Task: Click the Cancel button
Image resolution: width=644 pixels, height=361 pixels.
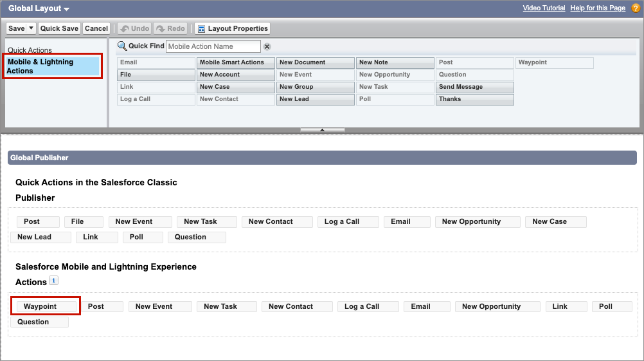Action: [x=96, y=28]
